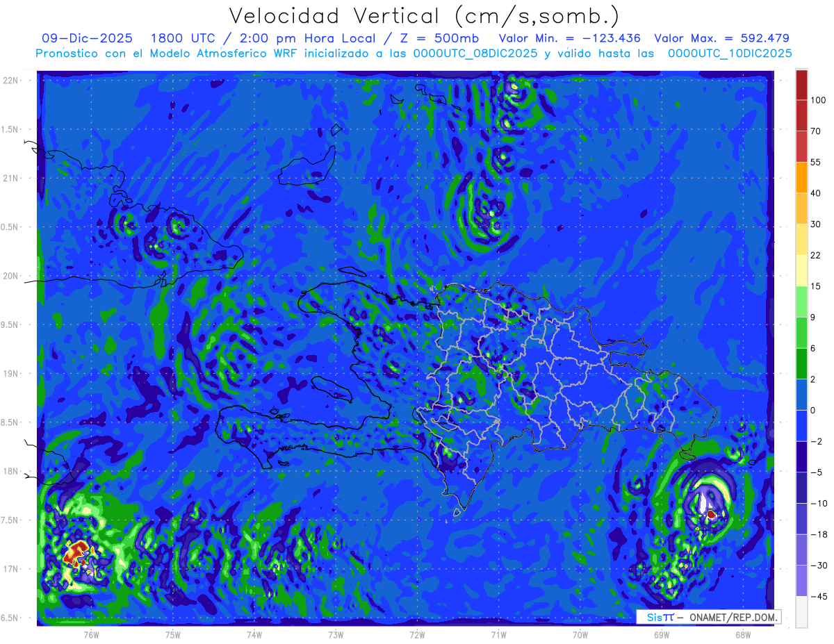Pick the navy swatch between -5 and -2
The width and height of the screenshot is (834, 644).
(801, 456)
